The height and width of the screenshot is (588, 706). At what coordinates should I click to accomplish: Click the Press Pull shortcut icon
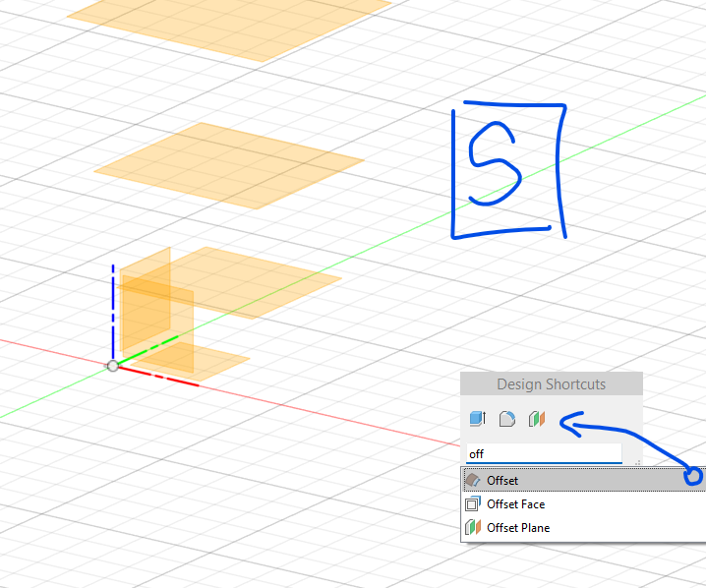pyautogui.click(x=478, y=420)
